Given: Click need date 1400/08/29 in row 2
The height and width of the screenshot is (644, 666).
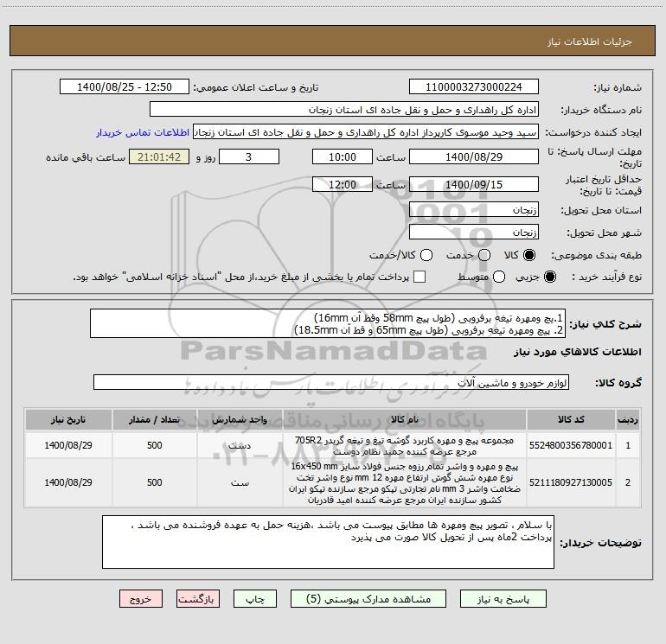Looking at the screenshot, I should [x=68, y=482].
